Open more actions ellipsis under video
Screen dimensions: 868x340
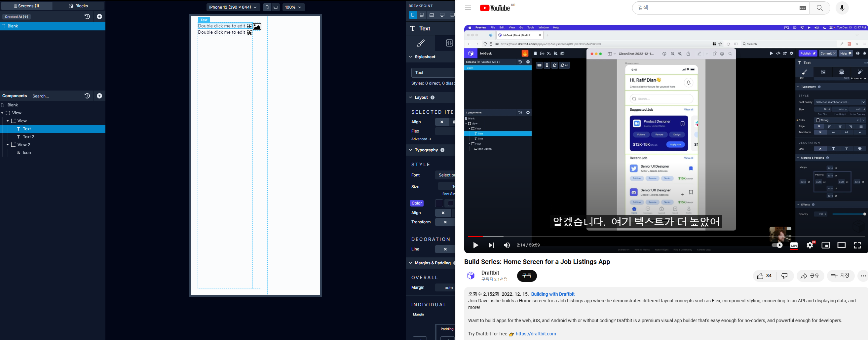coord(863,276)
